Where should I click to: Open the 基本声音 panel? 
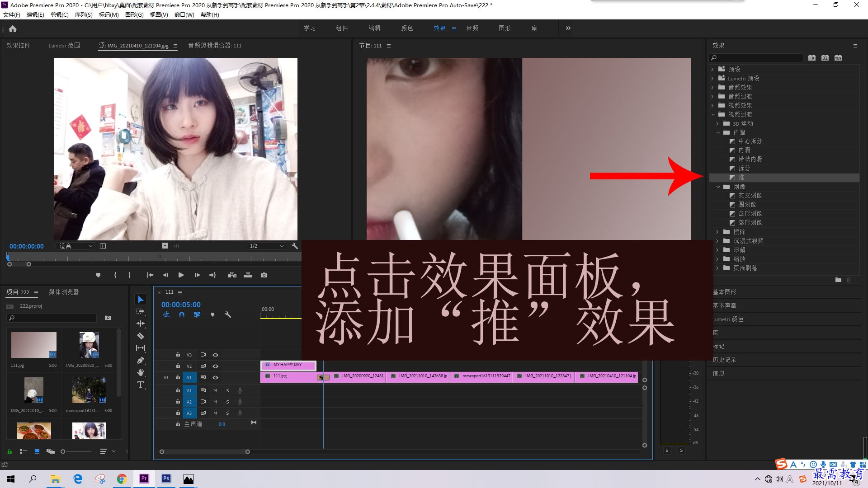[x=725, y=305]
